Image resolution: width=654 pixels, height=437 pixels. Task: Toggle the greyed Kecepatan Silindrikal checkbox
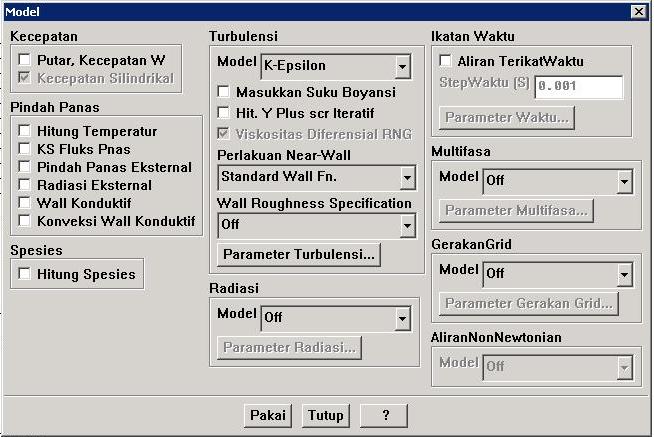(x=25, y=78)
